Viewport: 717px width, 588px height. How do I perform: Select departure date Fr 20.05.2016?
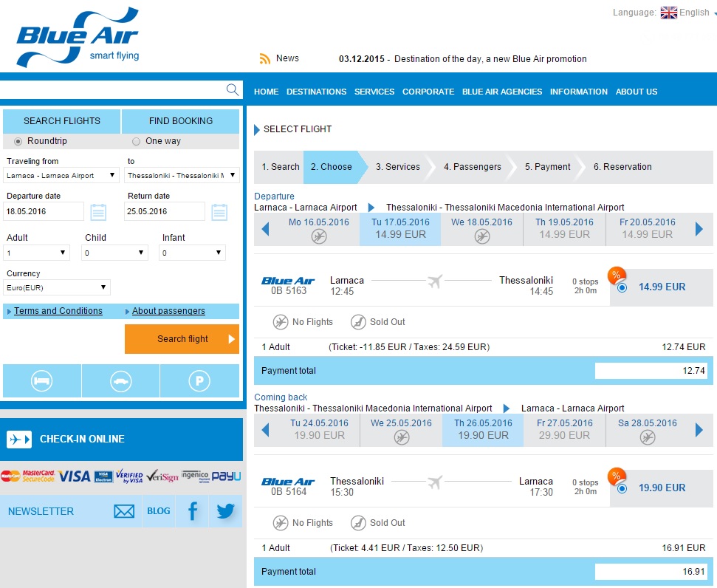(647, 229)
